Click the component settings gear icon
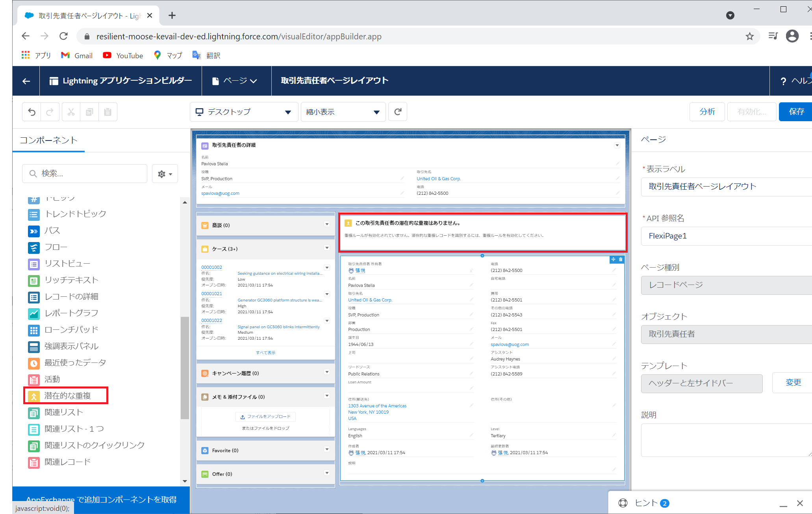This screenshot has height=514, width=812. 165,174
